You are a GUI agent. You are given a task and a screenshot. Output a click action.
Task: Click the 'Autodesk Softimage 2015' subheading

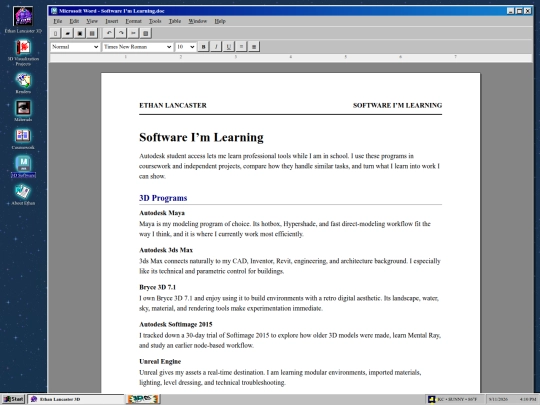[176, 324]
